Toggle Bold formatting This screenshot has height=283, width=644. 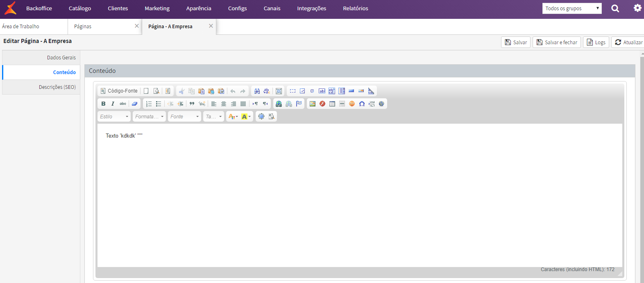103,104
